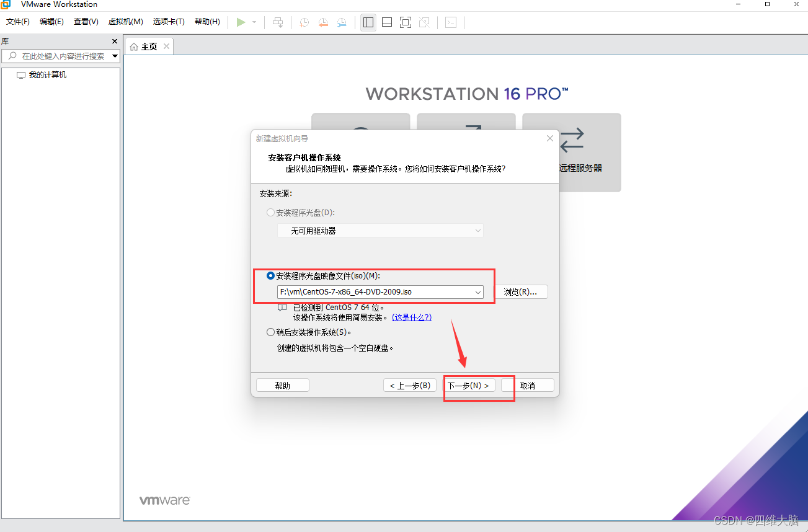The width and height of the screenshot is (808, 532).
Task: Click 浏览(R)... button
Action: tap(521, 292)
